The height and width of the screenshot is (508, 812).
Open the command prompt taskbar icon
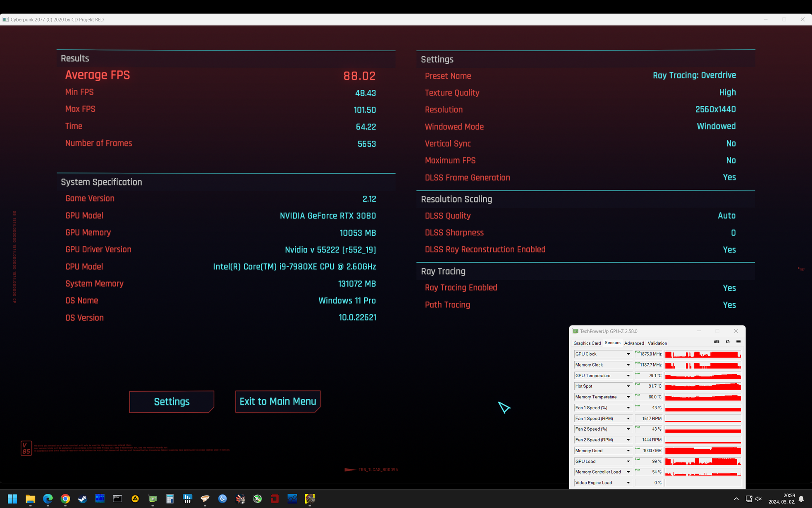(117, 498)
